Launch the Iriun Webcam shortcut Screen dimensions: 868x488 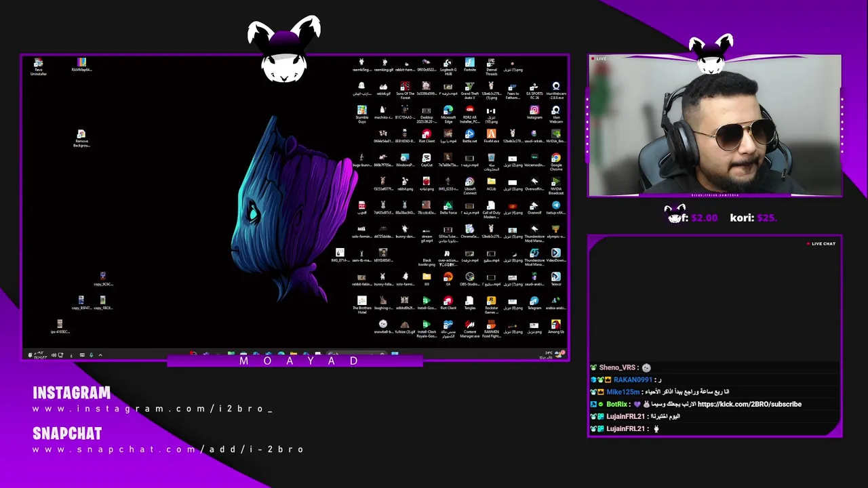tap(556, 115)
